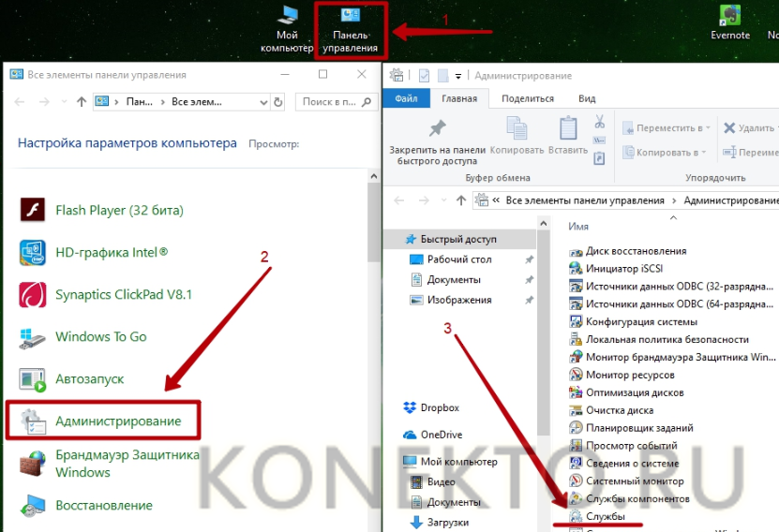The width and height of the screenshot is (779, 532).
Task: Open Службы компонентов entry
Action: [x=629, y=498]
